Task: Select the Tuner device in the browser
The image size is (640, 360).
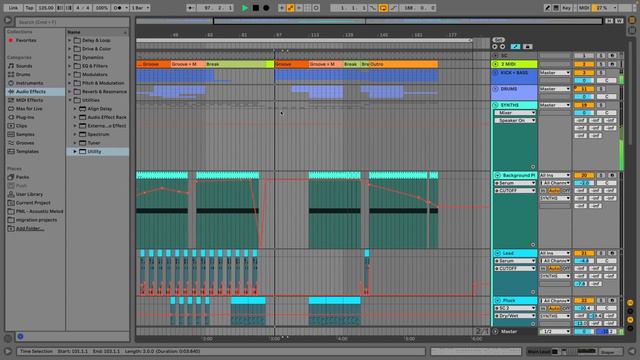Action: [x=94, y=143]
